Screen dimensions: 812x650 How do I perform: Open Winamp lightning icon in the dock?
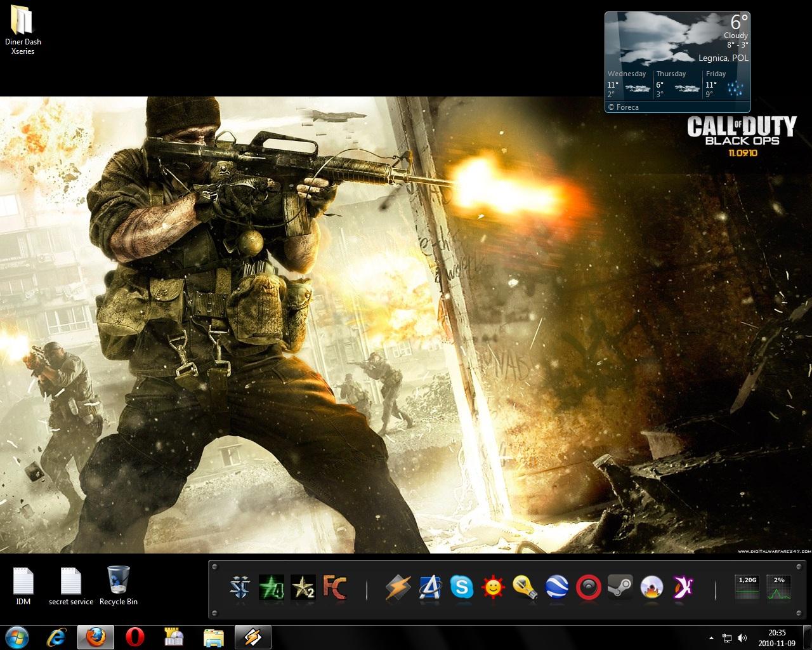click(x=398, y=588)
